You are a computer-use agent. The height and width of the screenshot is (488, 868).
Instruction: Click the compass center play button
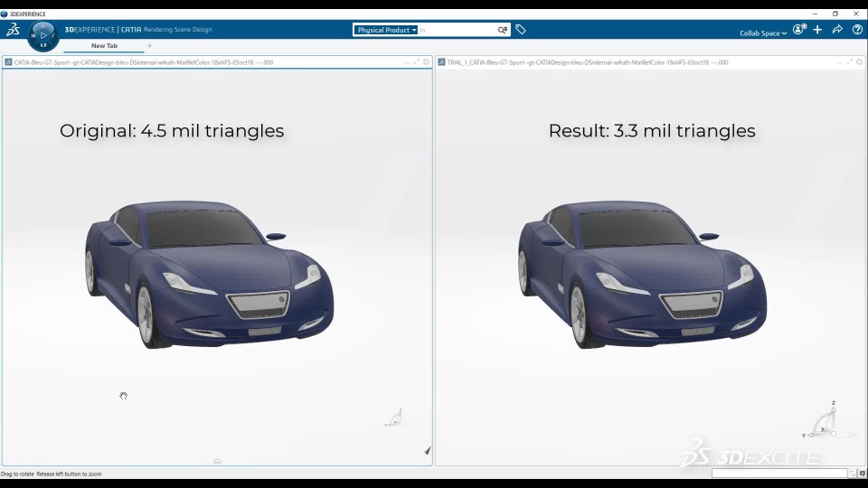click(x=43, y=36)
